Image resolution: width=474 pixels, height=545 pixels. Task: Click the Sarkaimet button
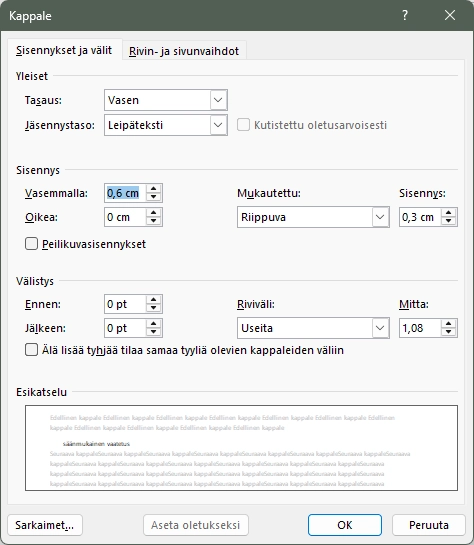45,525
